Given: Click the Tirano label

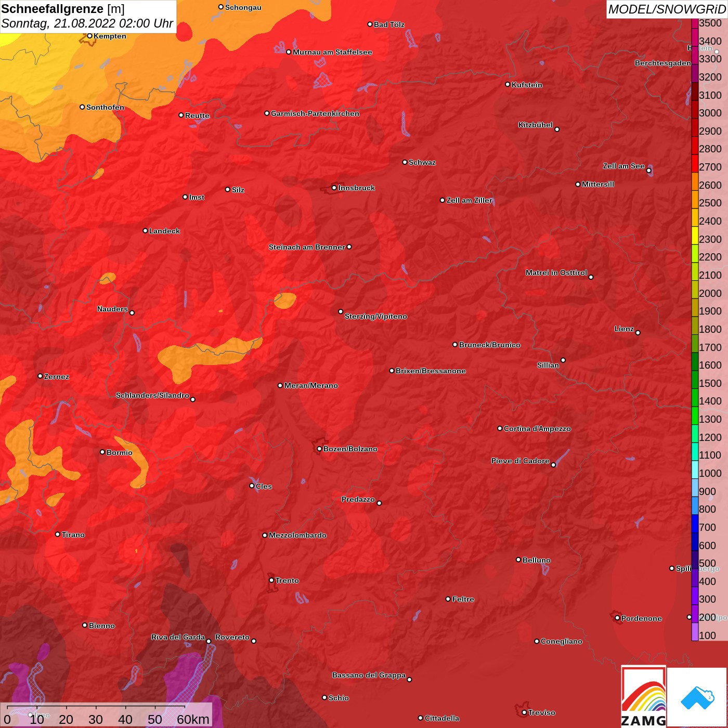Looking at the screenshot, I should [x=73, y=535].
